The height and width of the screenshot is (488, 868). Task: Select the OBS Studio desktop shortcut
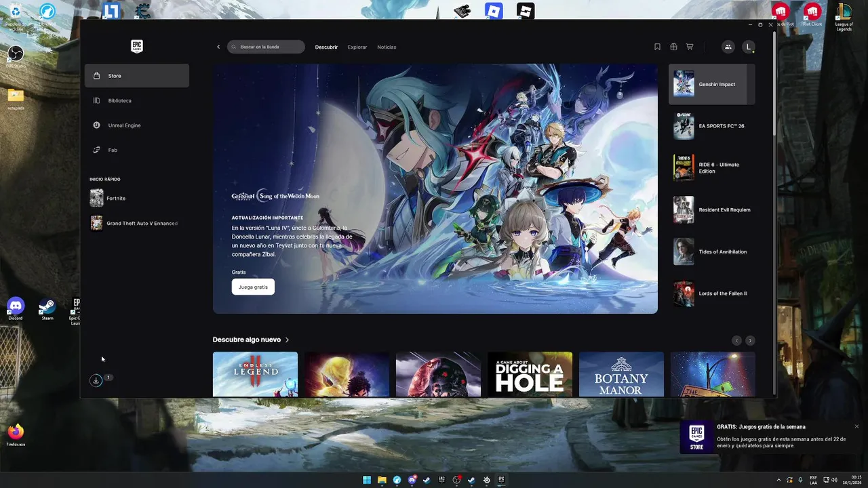point(16,56)
